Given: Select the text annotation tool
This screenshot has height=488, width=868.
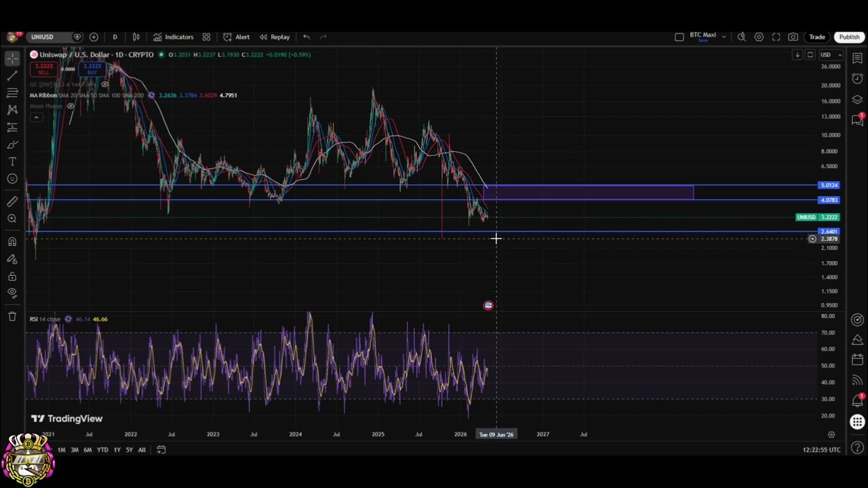Looking at the screenshot, I should pyautogui.click(x=12, y=161).
